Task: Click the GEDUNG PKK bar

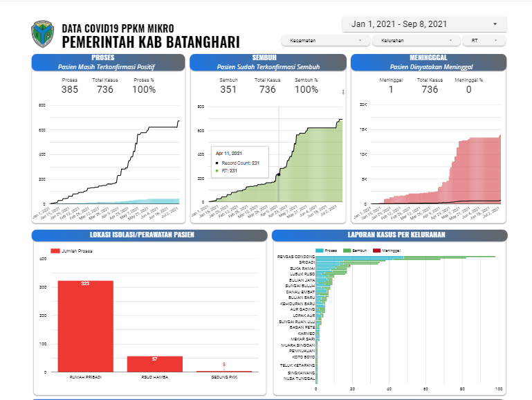Action: tap(223, 371)
